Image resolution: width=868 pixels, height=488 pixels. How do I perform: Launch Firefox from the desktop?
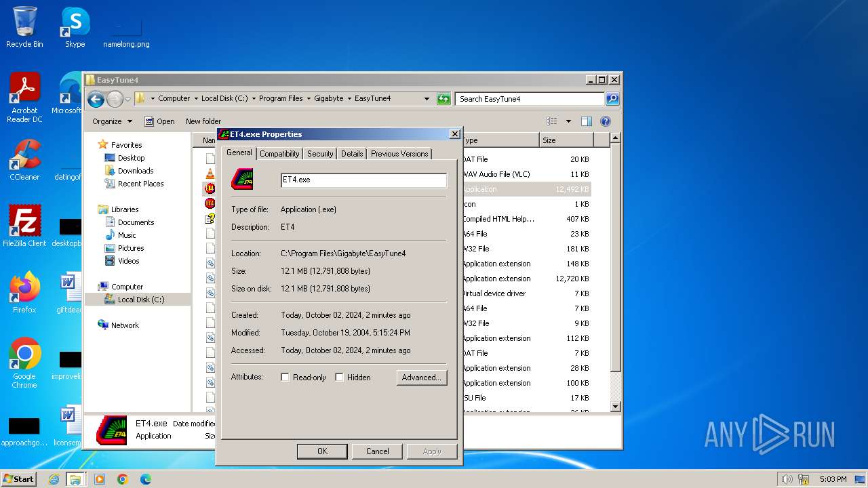24,292
